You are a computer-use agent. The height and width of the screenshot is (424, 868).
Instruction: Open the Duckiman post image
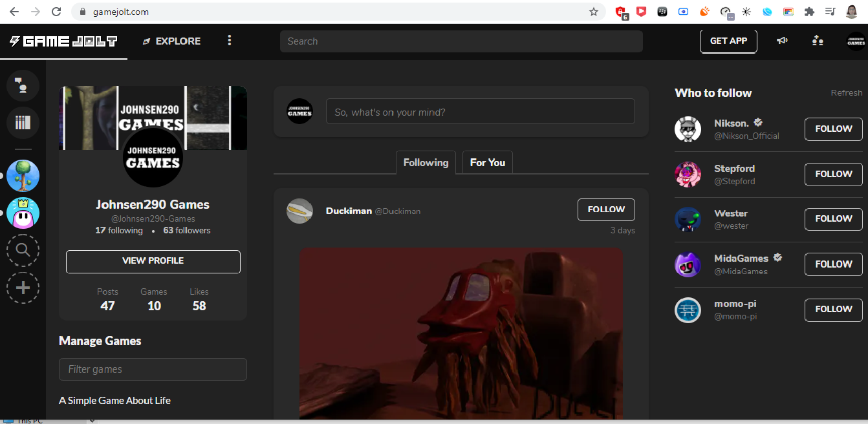pyautogui.click(x=461, y=334)
